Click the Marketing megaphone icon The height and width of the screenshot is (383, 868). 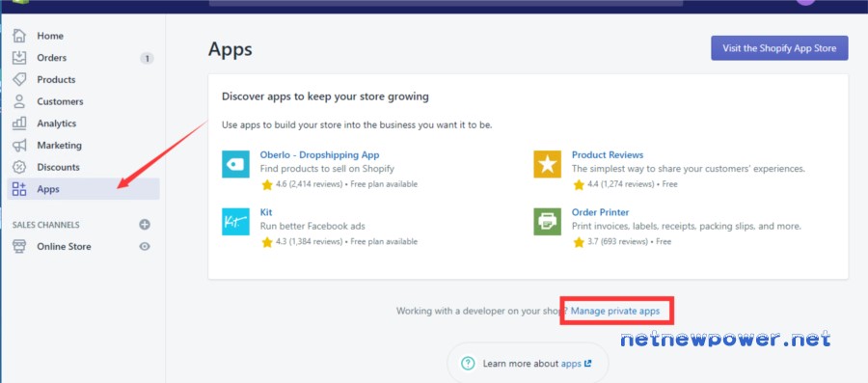coord(19,146)
